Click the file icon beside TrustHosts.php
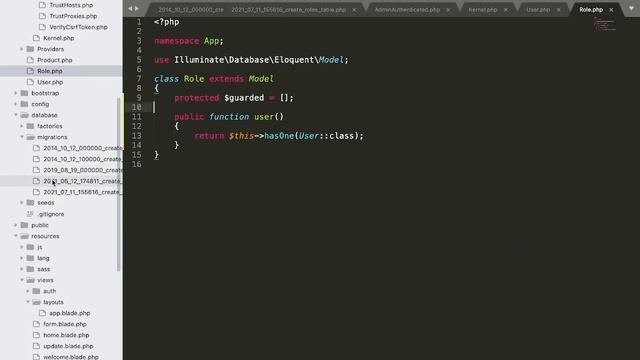The height and width of the screenshot is (360, 640). tap(42, 5)
